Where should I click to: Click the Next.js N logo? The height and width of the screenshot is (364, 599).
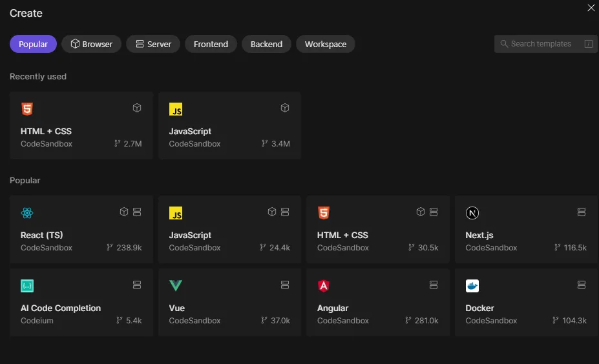(x=472, y=213)
